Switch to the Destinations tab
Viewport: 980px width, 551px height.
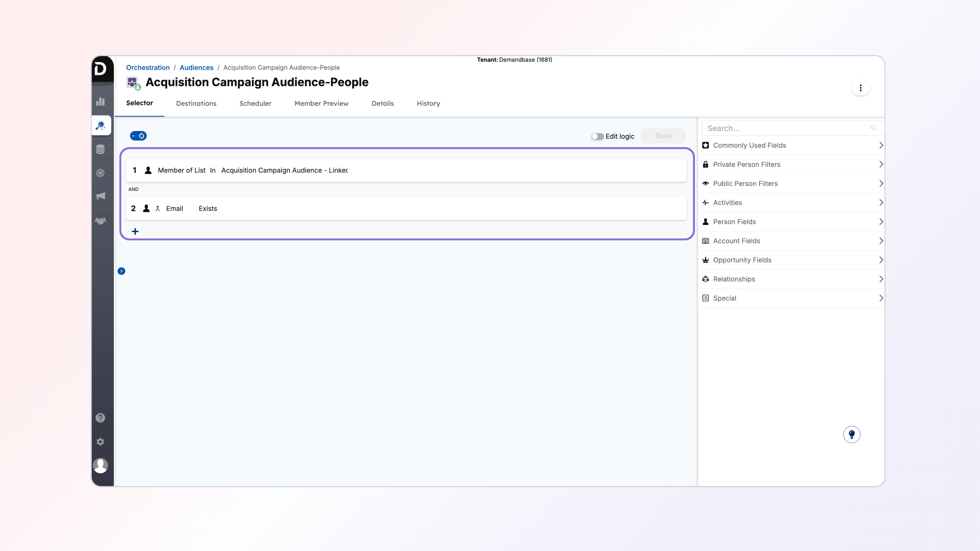click(196, 103)
